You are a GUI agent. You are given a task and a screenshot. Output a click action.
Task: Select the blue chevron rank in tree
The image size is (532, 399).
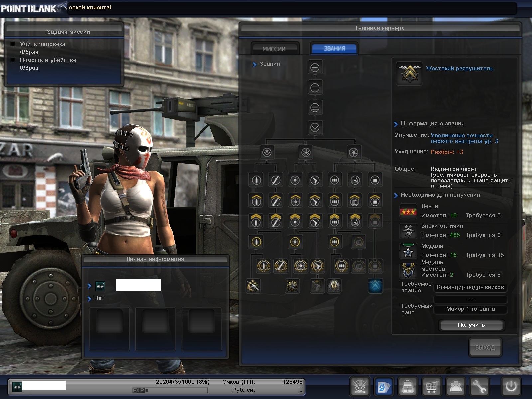[x=375, y=286]
